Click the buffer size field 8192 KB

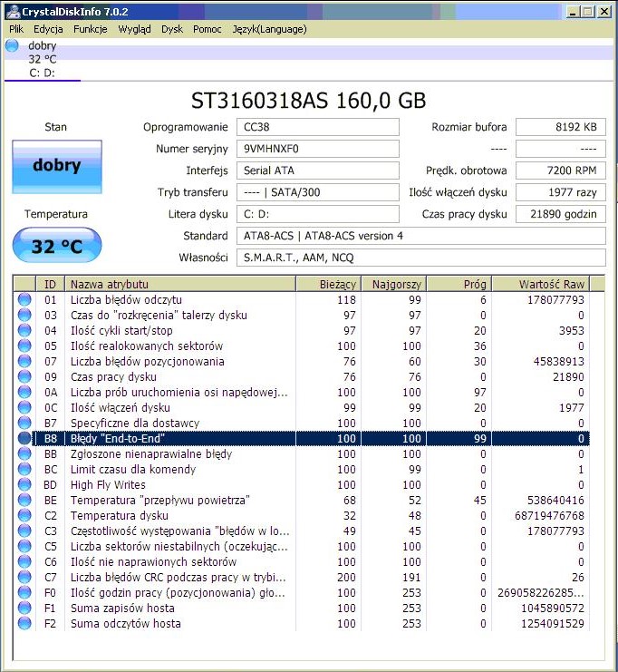(x=561, y=127)
